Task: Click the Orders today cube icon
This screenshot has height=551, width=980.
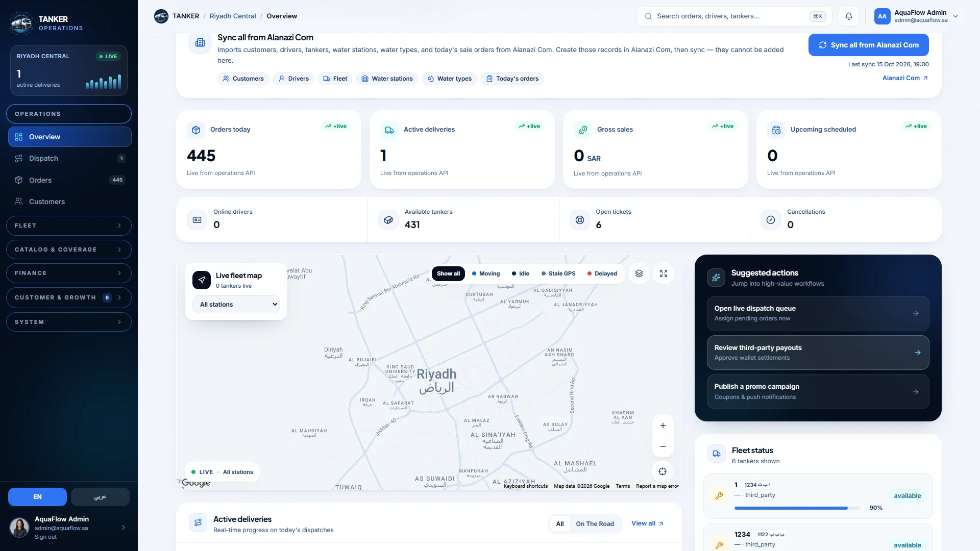Action: (x=196, y=130)
